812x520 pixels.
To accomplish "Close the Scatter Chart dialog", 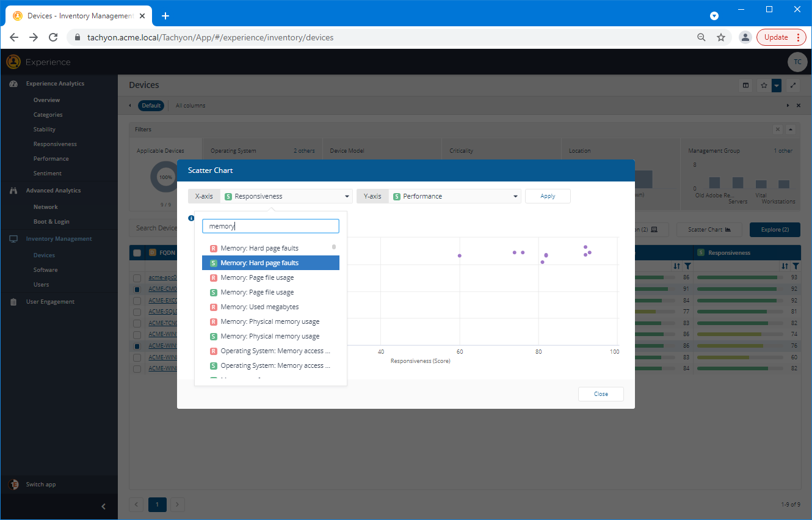I will tap(601, 394).
